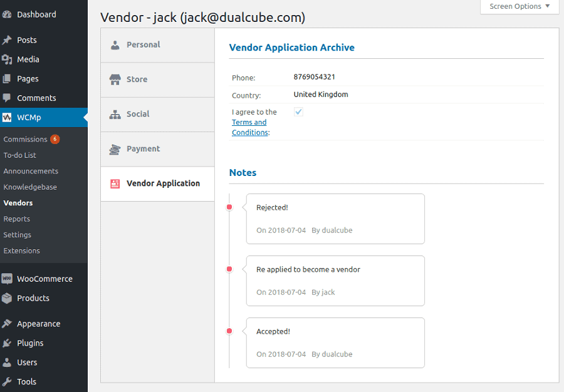Image resolution: width=564 pixels, height=392 pixels.
Task: Expand the Screen Options dropdown
Action: (519, 6)
